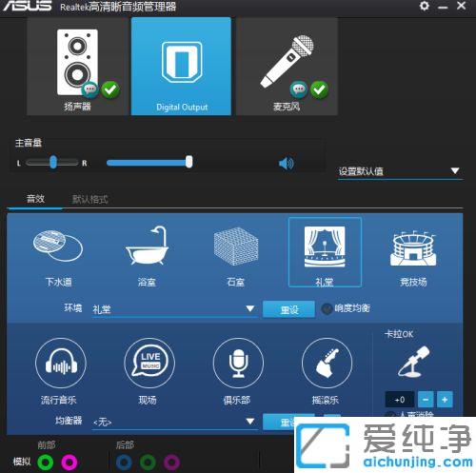Close the audio manager window
Viewport: 476px width, 473px height.
[461, 6]
